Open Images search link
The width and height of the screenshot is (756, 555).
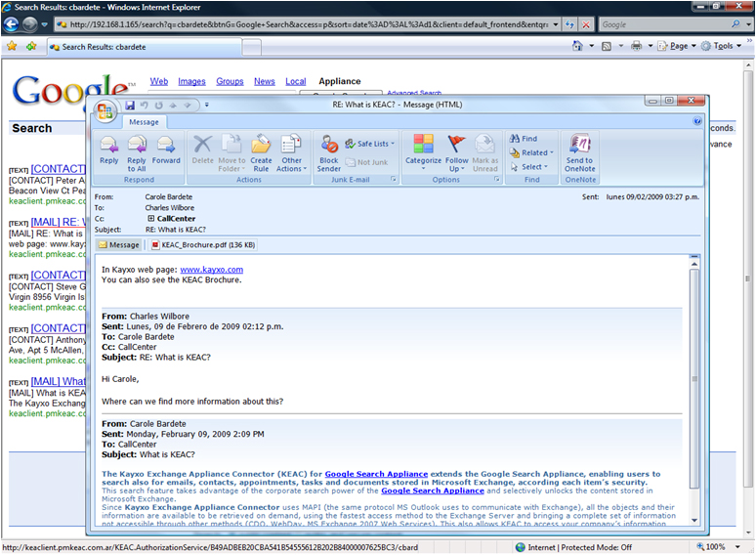191,81
